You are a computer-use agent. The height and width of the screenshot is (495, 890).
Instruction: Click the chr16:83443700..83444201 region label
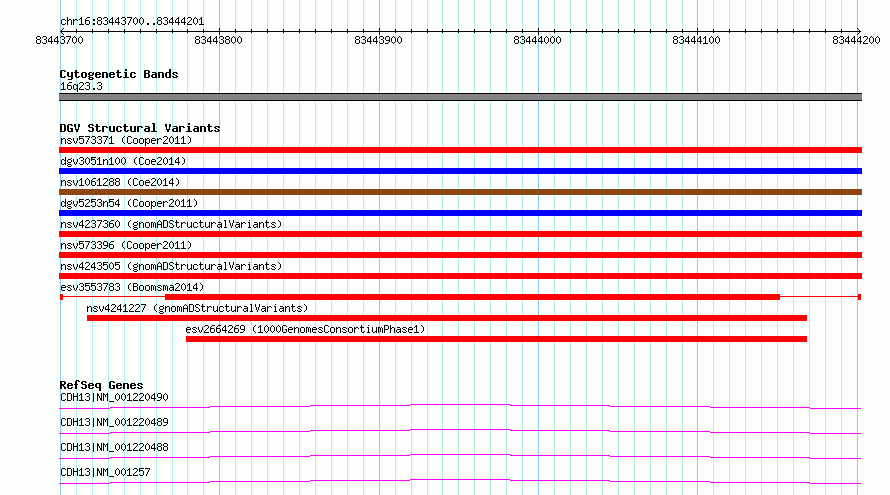tap(132, 21)
